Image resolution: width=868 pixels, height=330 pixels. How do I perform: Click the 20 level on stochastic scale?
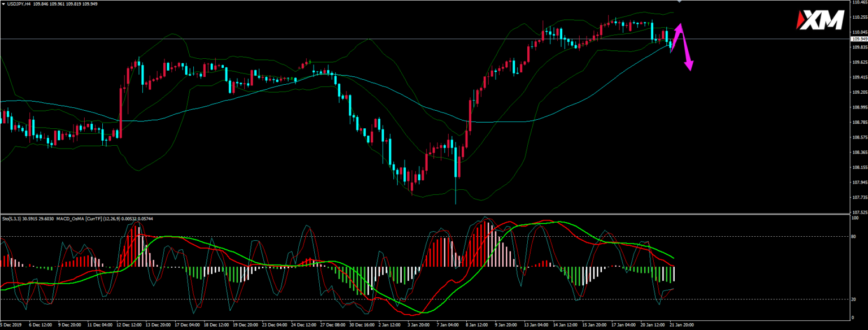(x=854, y=299)
